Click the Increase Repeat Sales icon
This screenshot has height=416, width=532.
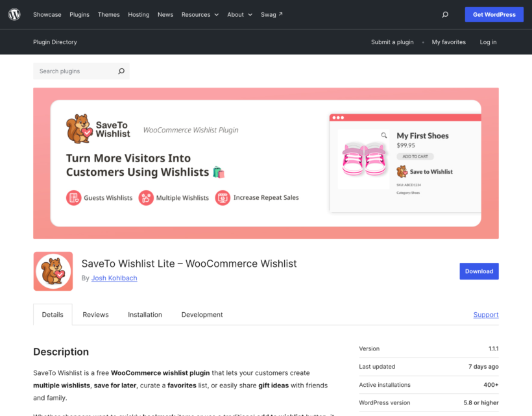pos(223,198)
